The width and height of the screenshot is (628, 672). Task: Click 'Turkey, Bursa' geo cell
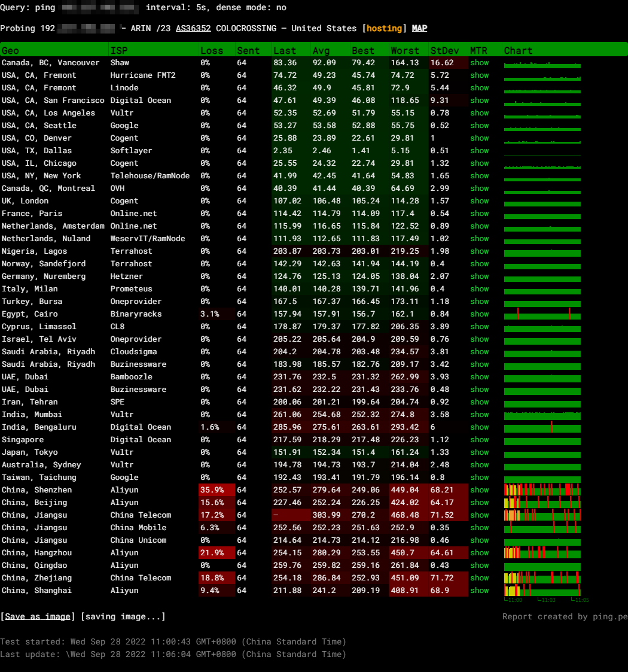(32, 301)
